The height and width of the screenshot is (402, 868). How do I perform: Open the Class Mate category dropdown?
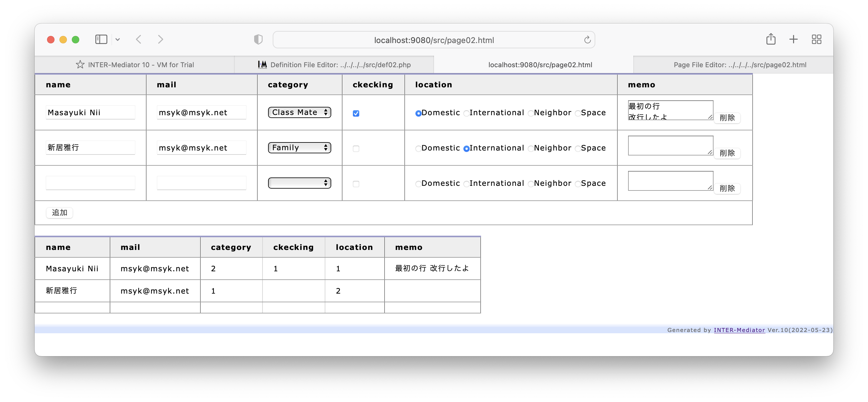(299, 112)
